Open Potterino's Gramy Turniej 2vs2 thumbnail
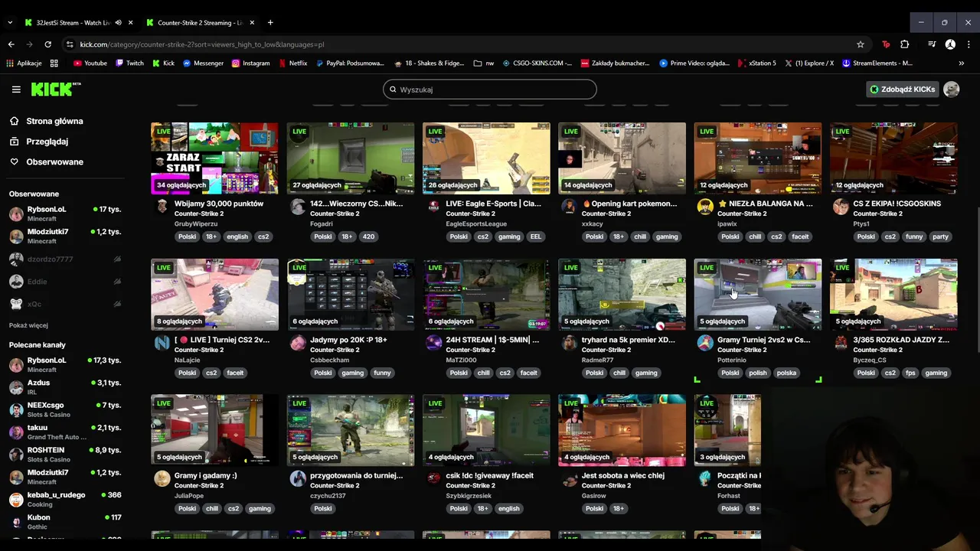The height and width of the screenshot is (551, 980). coord(758,294)
